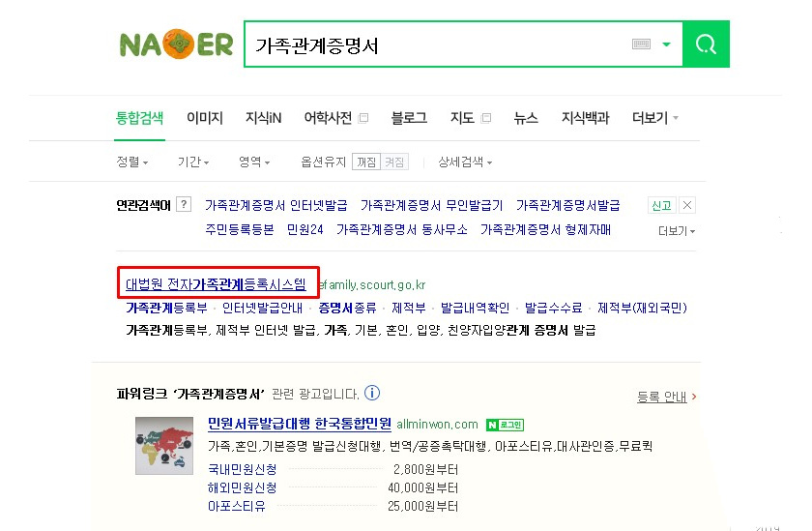Image resolution: width=812 pixels, height=531 pixels.
Task: Switch to the 뉴스 tab
Action: 526,118
